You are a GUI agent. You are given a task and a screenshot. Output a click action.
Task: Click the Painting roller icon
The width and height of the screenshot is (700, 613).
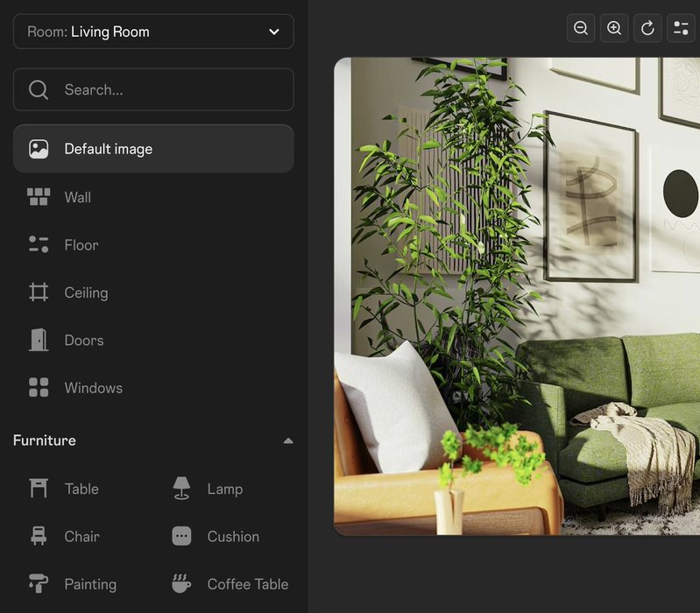(x=39, y=583)
